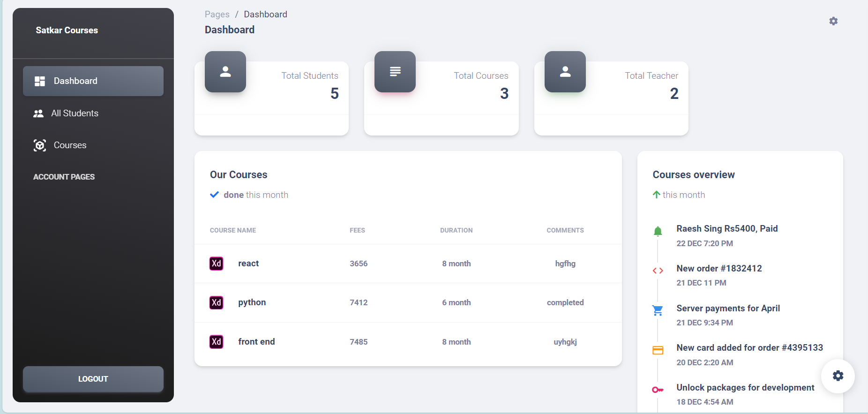
Task: Click the green bell timeline icon
Action: 658,231
